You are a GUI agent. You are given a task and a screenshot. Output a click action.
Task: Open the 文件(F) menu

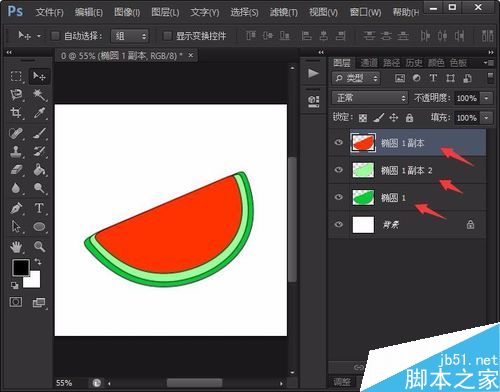pyautogui.click(x=49, y=13)
